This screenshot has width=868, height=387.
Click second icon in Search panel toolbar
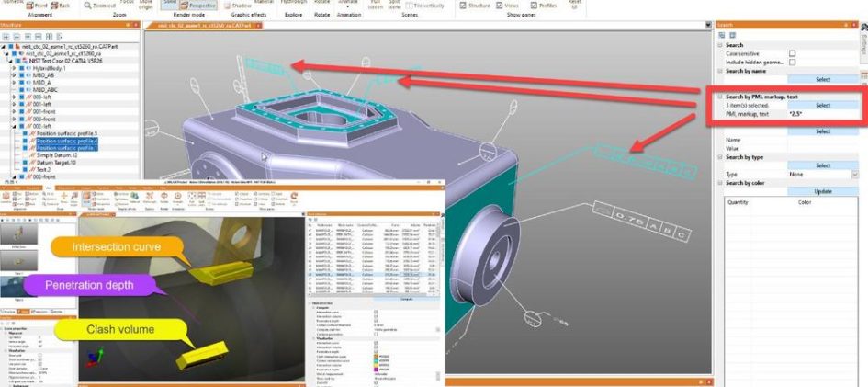(x=731, y=35)
